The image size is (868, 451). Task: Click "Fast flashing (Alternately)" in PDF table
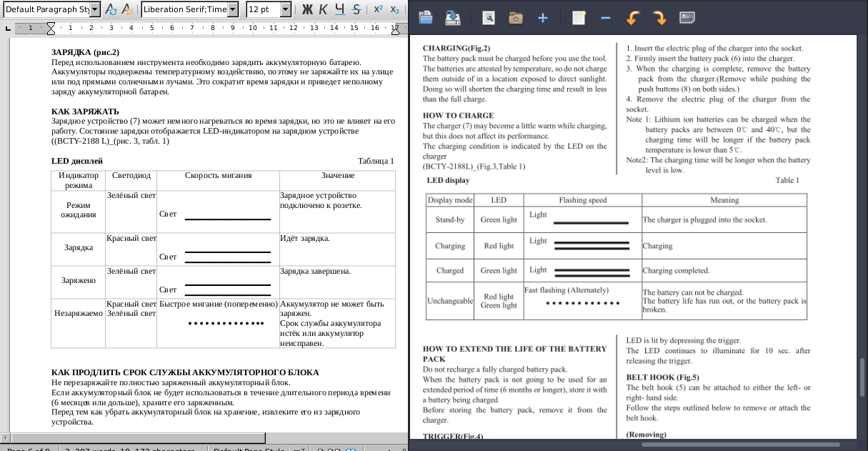click(567, 289)
